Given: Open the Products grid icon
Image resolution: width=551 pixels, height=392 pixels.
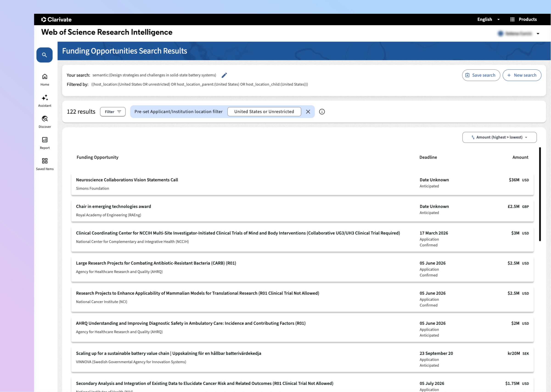Looking at the screenshot, I should (512, 19).
